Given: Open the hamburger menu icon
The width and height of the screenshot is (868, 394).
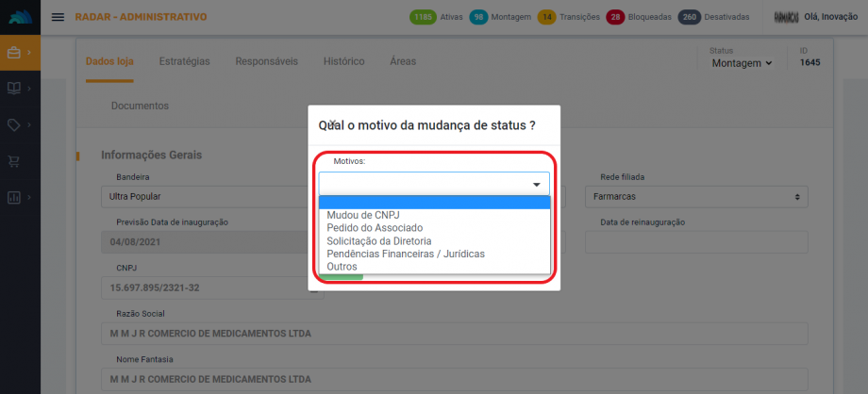Looking at the screenshot, I should (58, 17).
